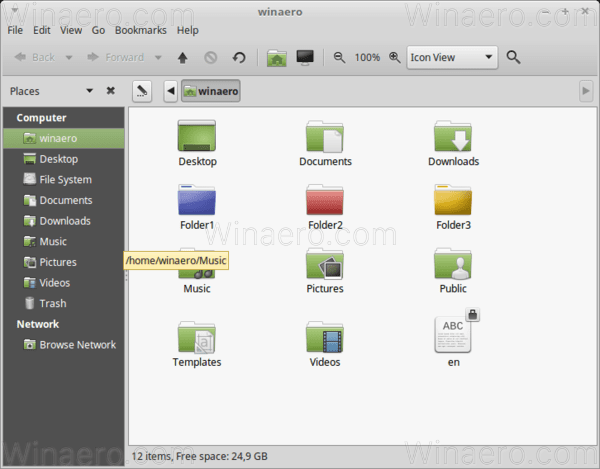Open Forward history dropdown arrow
Image resolution: width=600 pixels, height=469 pixels.
coord(158,58)
